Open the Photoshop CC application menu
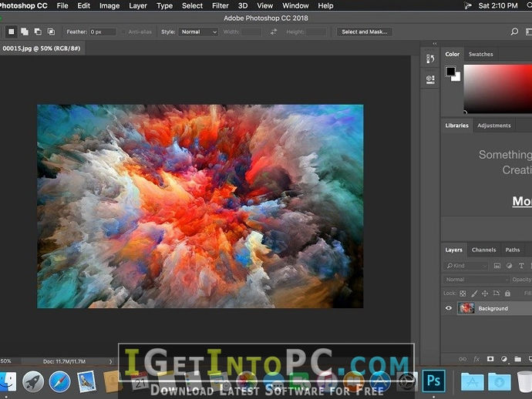This screenshot has width=532, height=399. click(23, 5)
